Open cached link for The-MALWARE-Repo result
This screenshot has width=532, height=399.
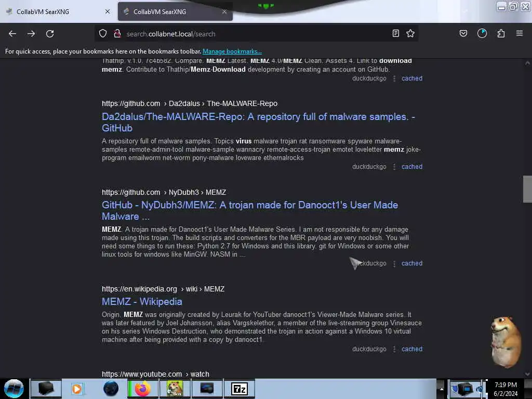point(412,167)
